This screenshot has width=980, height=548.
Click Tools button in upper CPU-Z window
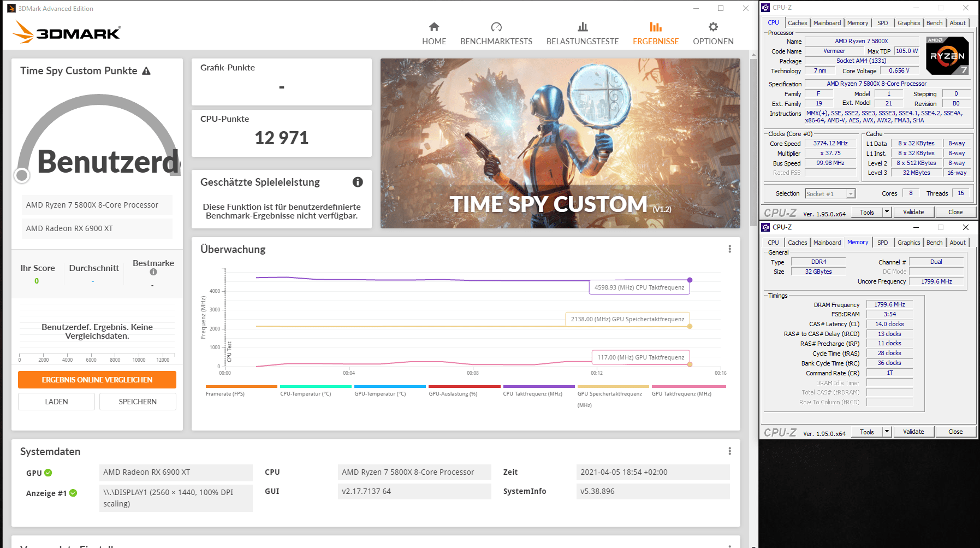pos(867,212)
